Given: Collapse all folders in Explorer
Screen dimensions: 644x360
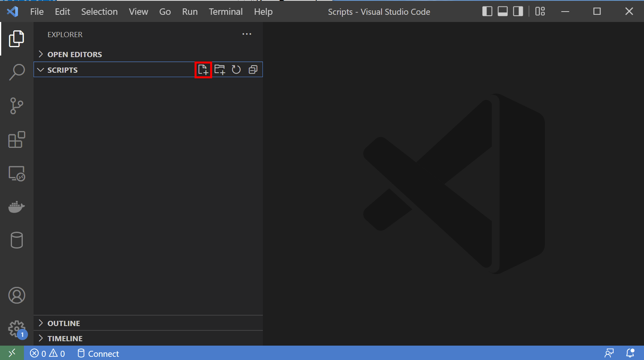Looking at the screenshot, I should tap(253, 70).
